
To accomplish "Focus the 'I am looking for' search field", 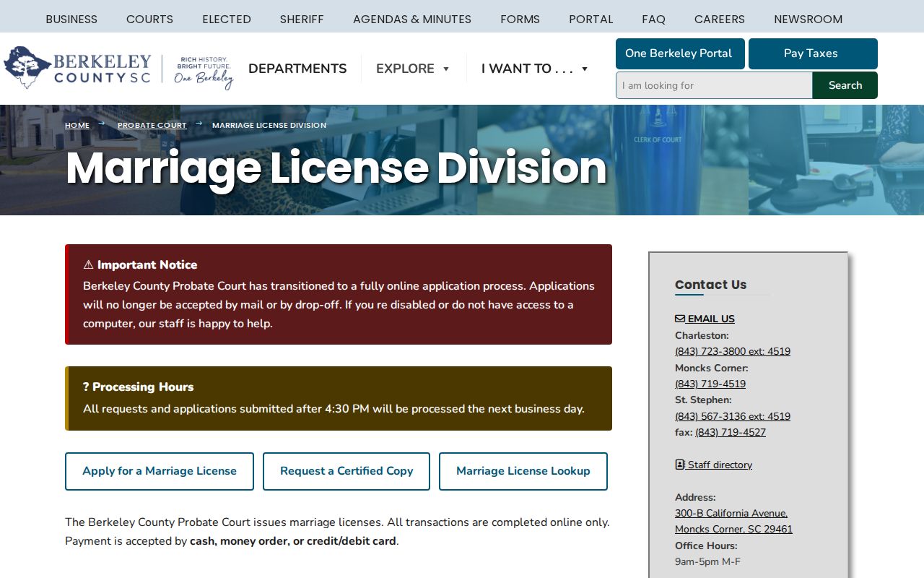I will coord(714,85).
